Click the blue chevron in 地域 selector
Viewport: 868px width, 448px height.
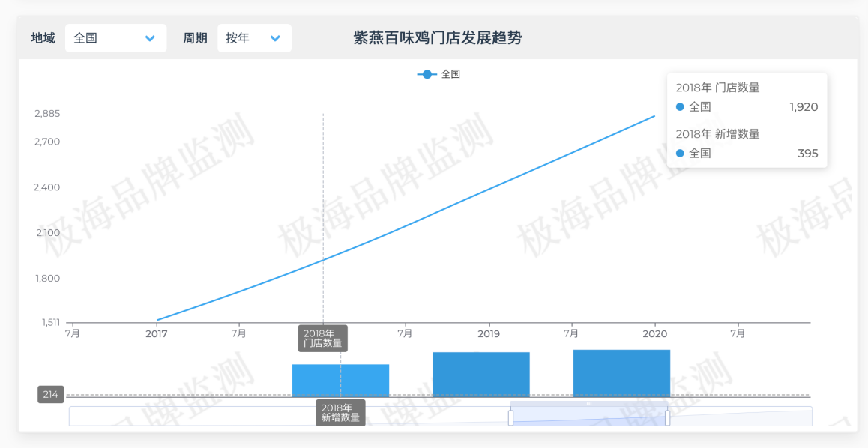(x=150, y=38)
